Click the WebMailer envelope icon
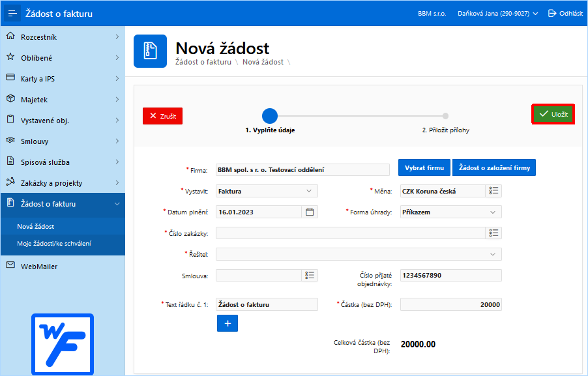The image size is (588, 376). coord(10,265)
